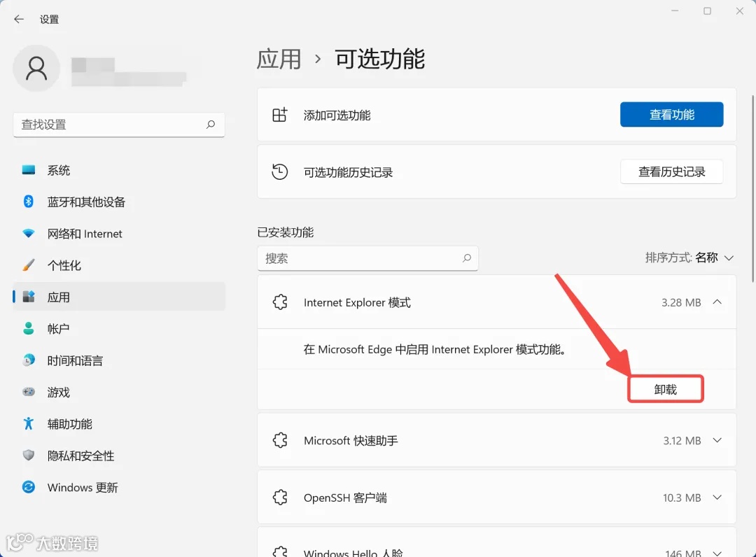Open Windows 更新 page
The height and width of the screenshot is (557, 756).
[119, 488]
